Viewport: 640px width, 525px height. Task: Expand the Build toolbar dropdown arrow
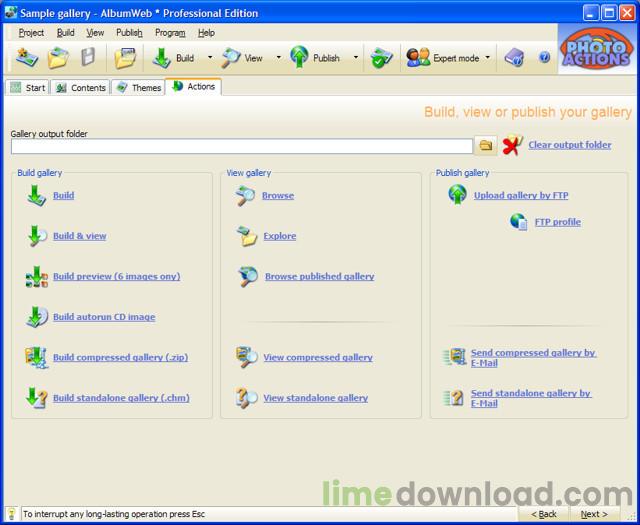(210, 58)
